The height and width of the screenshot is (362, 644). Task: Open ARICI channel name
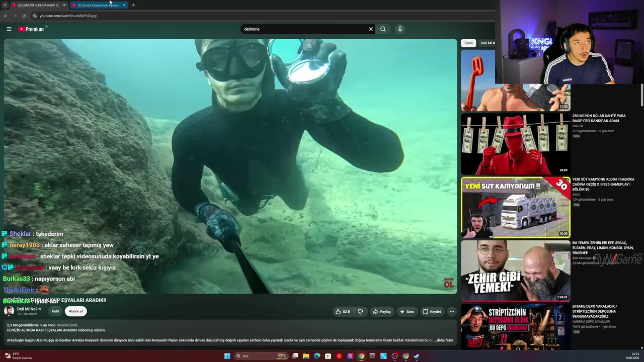click(576, 195)
